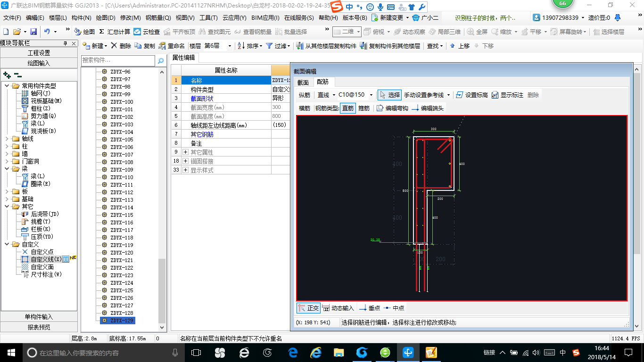Viewport: 644px width, 362px height.
Task: Click 全屏 full screen tool
Action: tap(478, 32)
